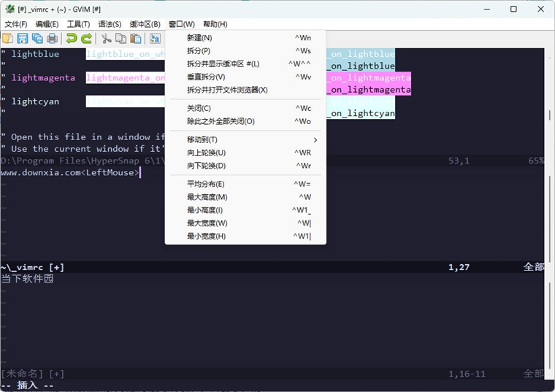Click the lower _on_lightmagenta highlighted text
Image resolution: width=555 pixels, height=392 pixels.
pos(369,90)
